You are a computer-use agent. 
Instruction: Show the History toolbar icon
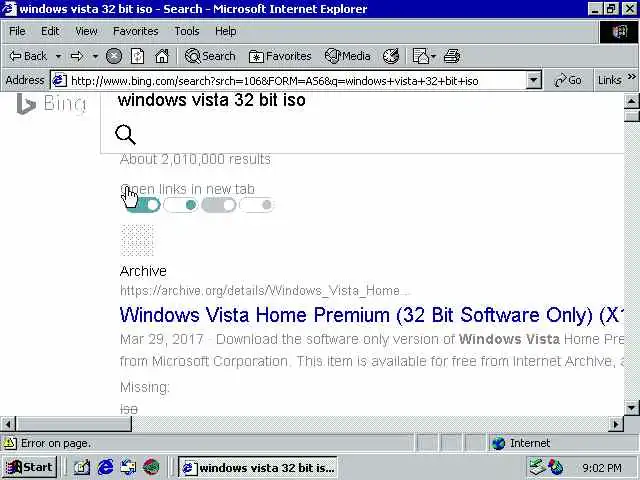(x=391, y=56)
